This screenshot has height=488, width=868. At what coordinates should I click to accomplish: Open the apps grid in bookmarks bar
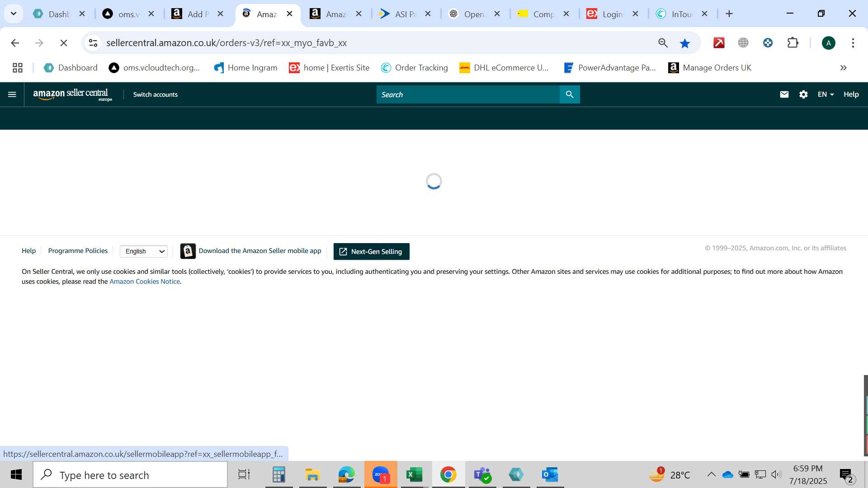tap(18, 68)
